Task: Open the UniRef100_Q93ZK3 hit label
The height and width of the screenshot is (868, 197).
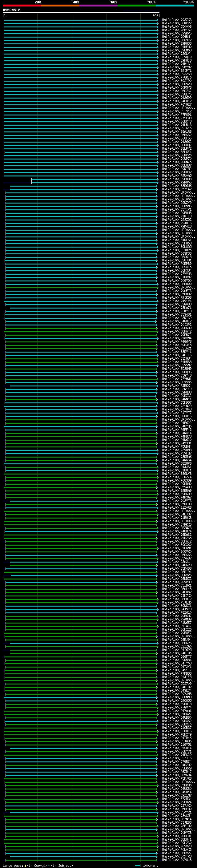Action: pyautogui.click(x=176, y=20)
